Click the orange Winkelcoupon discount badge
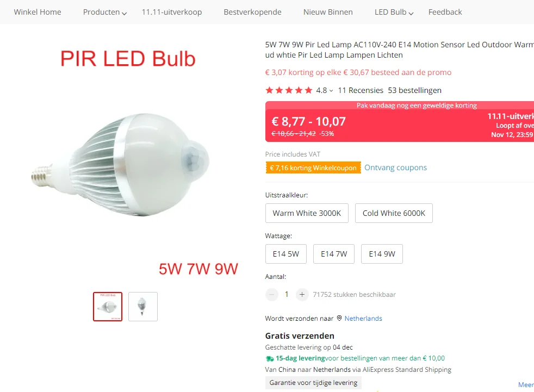This screenshot has width=534, height=392. click(313, 167)
